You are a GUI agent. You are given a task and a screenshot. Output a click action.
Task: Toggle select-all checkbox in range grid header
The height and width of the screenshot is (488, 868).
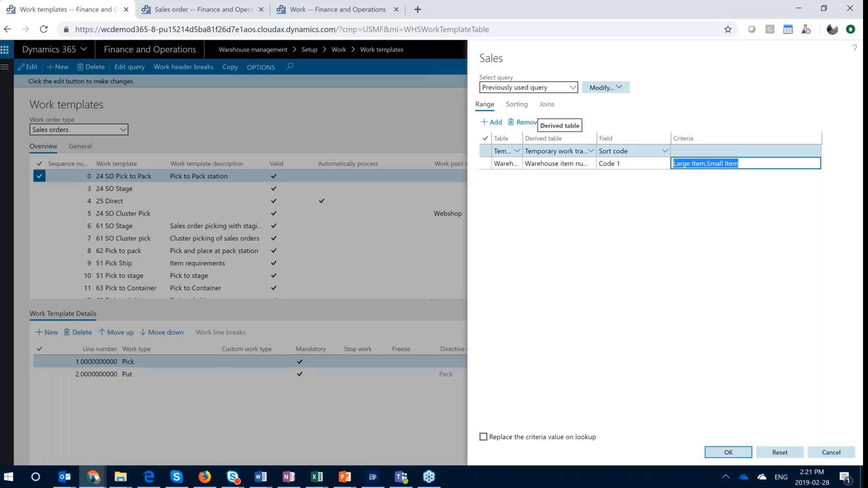[x=485, y=138]
